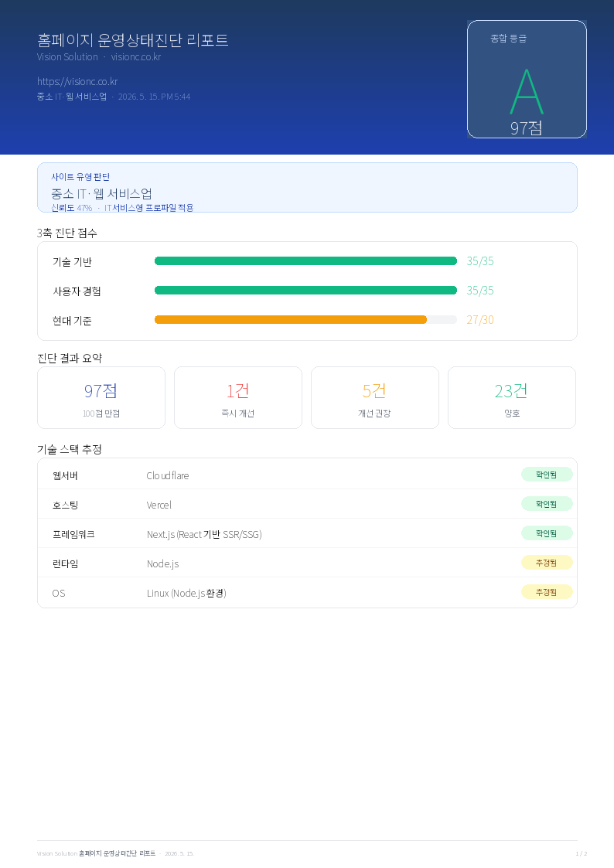The height and width of the screenshot is (868, 614).
Task: Click the 97점 summary card value
Action: point(101,391)
